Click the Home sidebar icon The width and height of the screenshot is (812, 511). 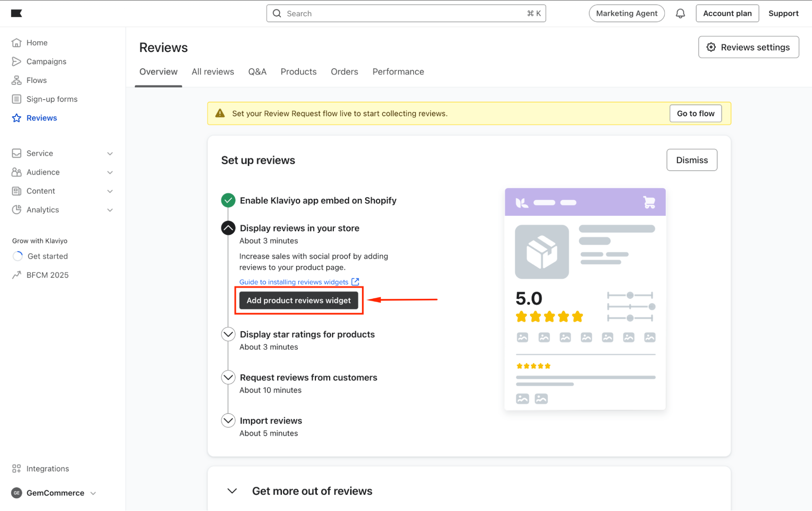[x=16, y=43]
